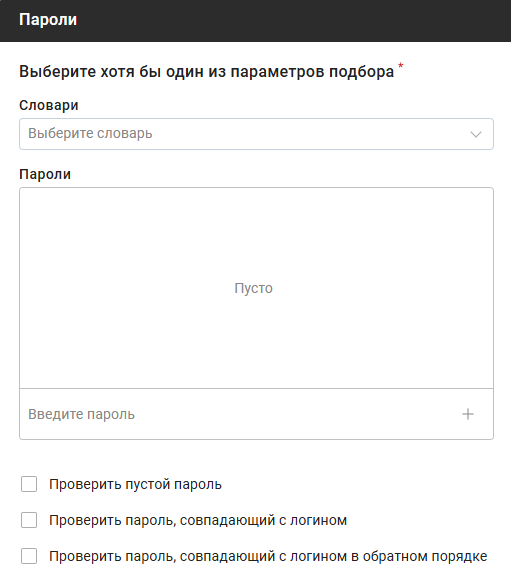The width and height of the screenshot is (511, 581).
Task: Click the chevron arrow in the Словари field
Action: pos(476,134)
